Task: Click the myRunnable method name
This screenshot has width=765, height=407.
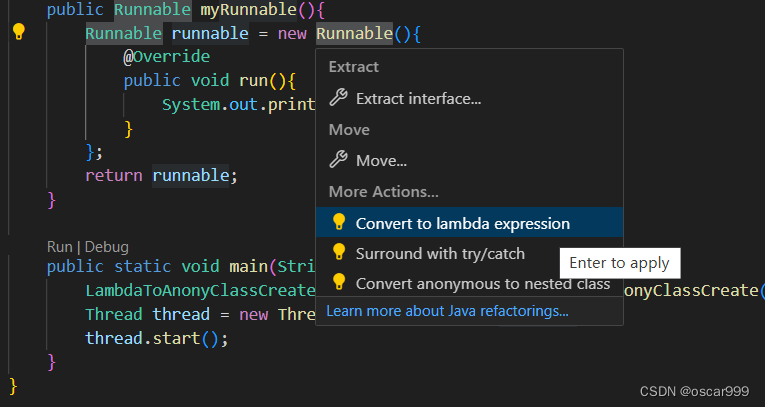Action: 248,10
